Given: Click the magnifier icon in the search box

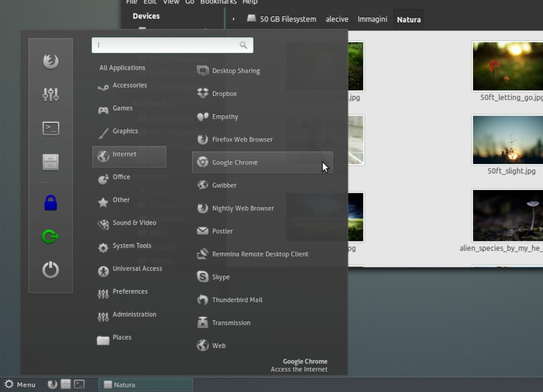Looking at the screenshot, I should 244,45.
